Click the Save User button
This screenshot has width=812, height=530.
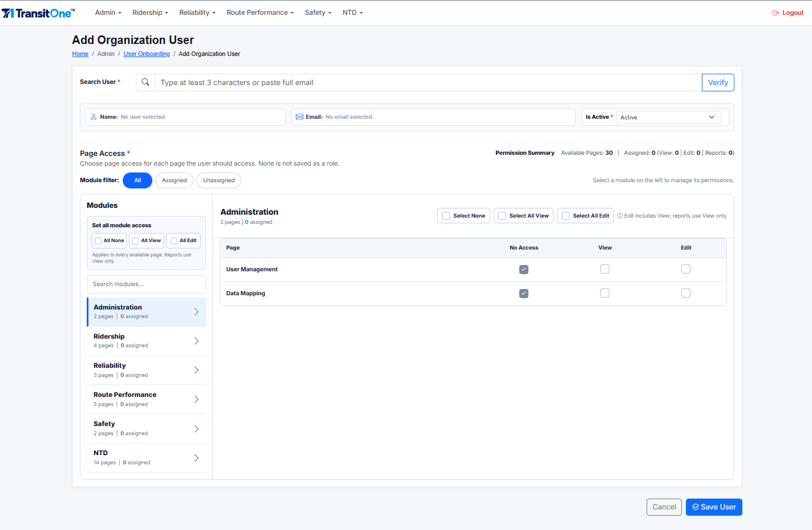pos(714,507)
